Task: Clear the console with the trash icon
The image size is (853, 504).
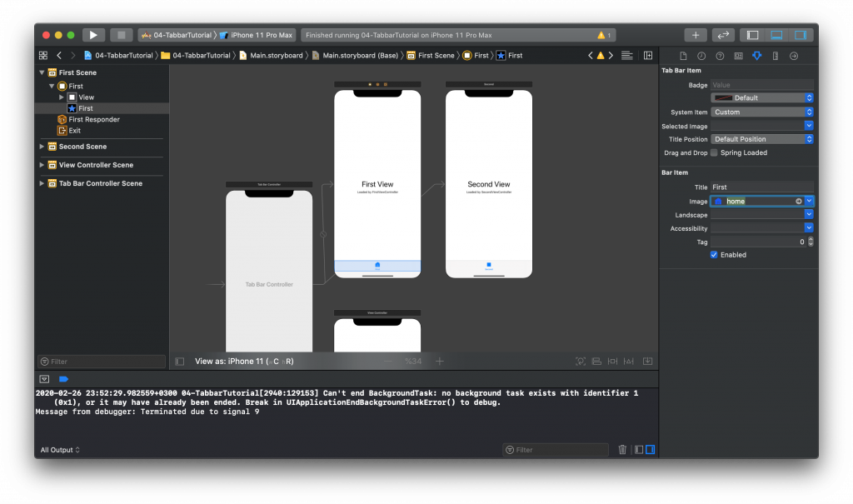Action: pyautogui.click(x=622, y=450)
